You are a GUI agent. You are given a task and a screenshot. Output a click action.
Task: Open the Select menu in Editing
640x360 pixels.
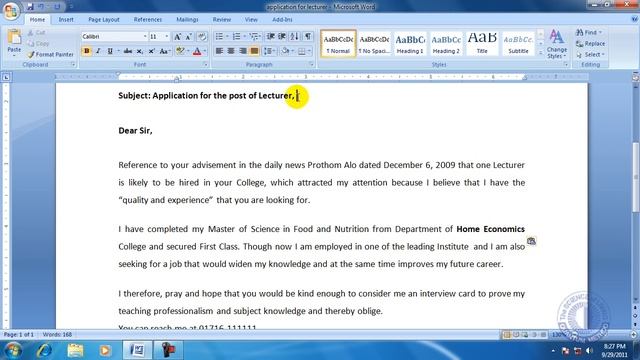click(591, 54)
